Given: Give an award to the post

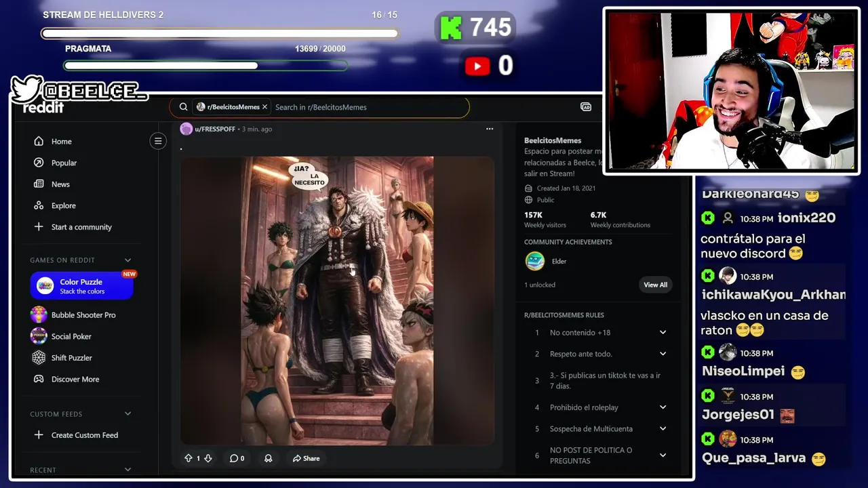Looking at the screenshot, I should click(x=269, y=458).
